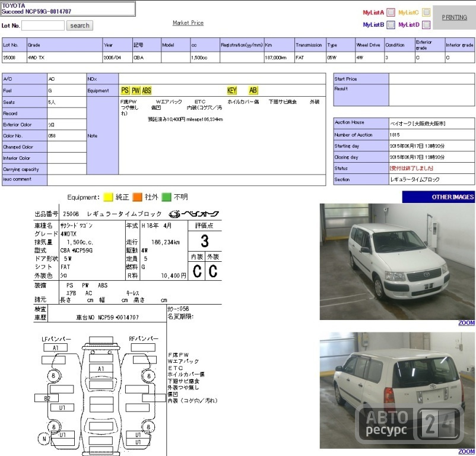Click the TOYOTA Succeed NCP59G-0014707 title
476x456 pixels.
coord(68,9)
